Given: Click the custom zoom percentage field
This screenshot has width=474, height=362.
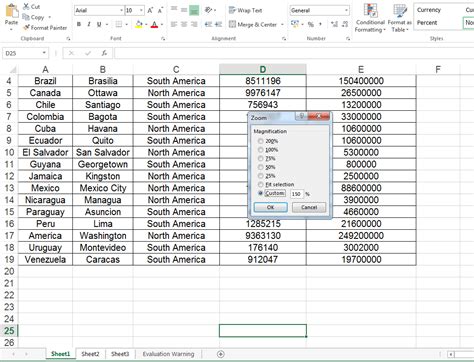Looking at the screenshot, I should (296, 194).
